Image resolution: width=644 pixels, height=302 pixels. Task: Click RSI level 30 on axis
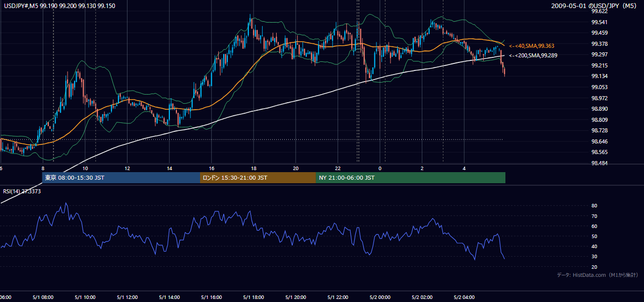point(594,257)
